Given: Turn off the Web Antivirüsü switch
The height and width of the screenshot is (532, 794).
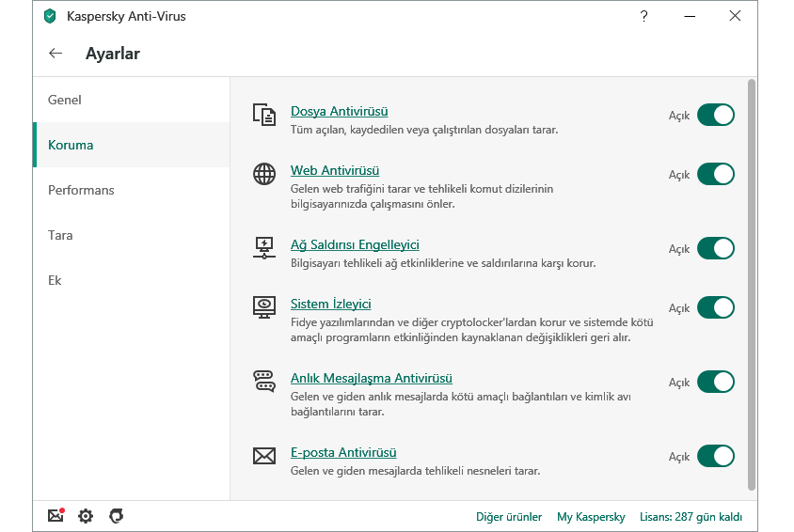Looking at the screenshot, I should click(x=715, y=174).
